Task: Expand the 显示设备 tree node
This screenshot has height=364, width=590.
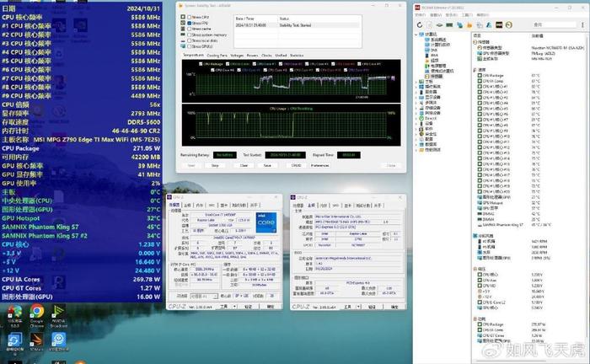Action: pos(416,98)
